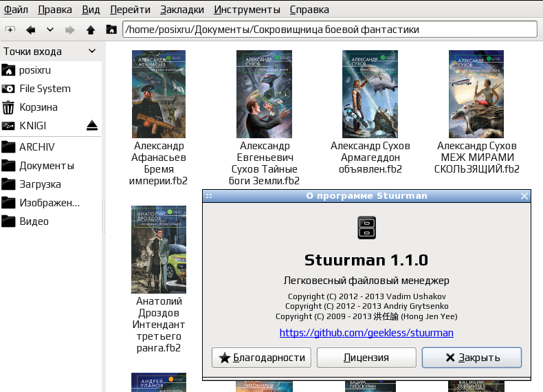Viewport: 543px width, 392px height.
Task: Click the Андрей Уланов book cover thumbnail
Action: (x=159, y=382)
